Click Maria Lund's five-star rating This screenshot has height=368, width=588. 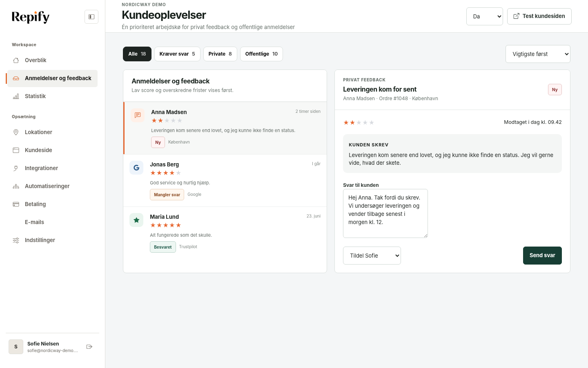pyautogui.click(x=165, y=225)
